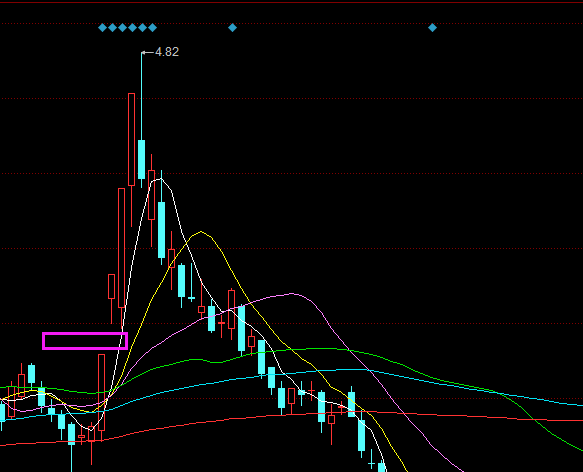This screenshot has height=472, width=583.
Task: Select the magenta rectangle annotation
Action: point(85,341)
